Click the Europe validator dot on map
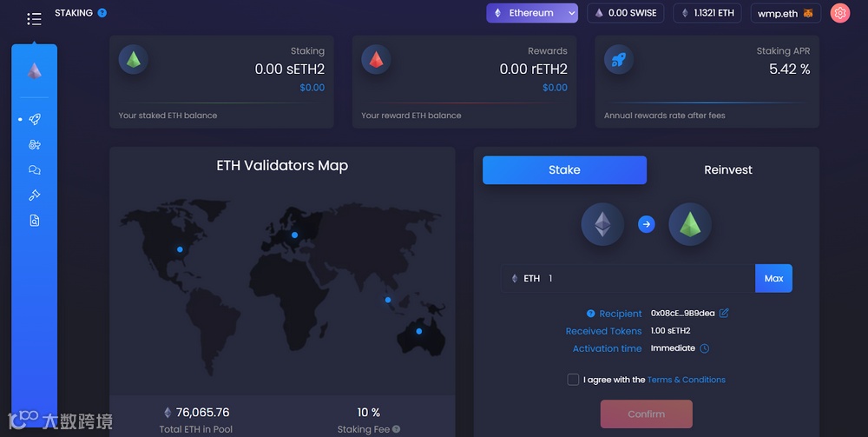Image resolution: width=868 pixels, height=437 pixels. 294,235
